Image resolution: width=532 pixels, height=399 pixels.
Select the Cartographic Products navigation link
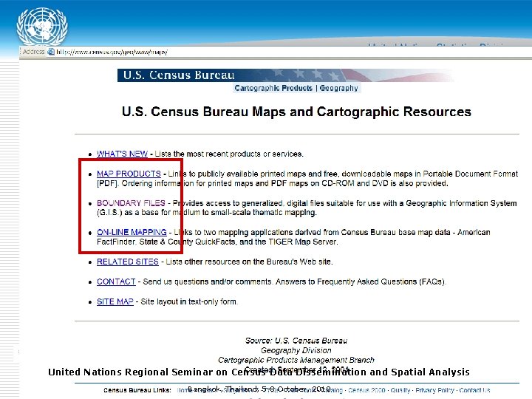[273, 88]
